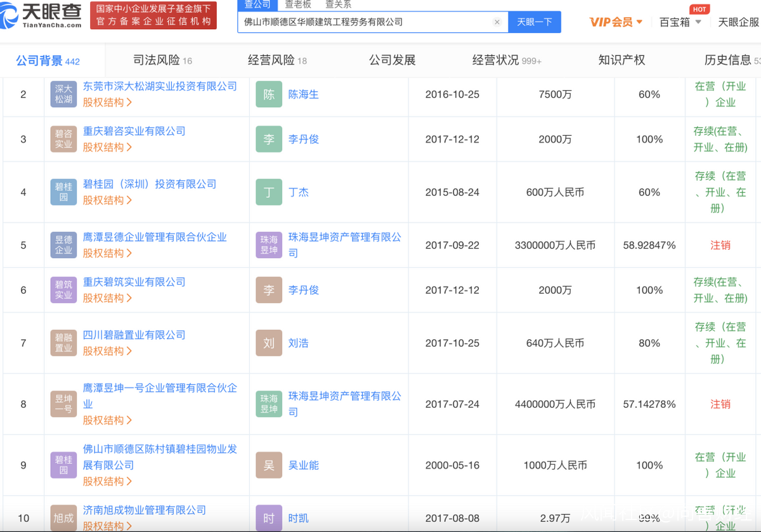Expand 股权结构 for 鹰潭昱德企业管理有限合伙企业

[107, 253]
